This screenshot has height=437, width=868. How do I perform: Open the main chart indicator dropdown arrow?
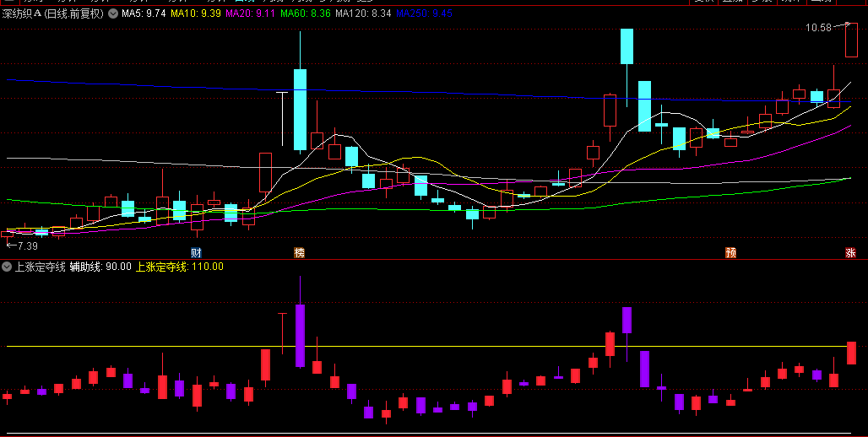[x=112, y=14]
